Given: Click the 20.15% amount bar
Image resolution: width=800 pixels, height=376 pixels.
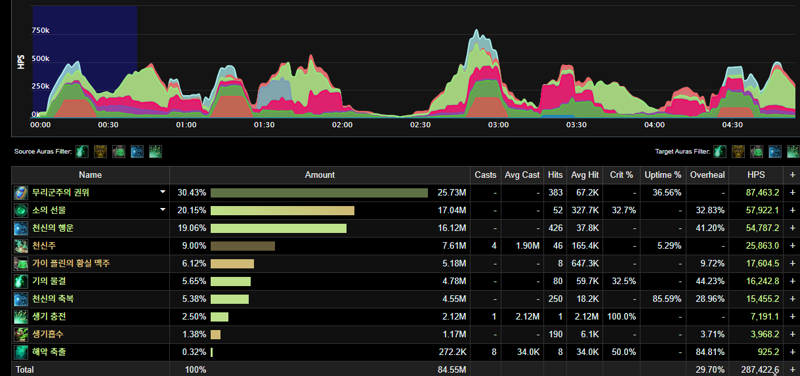Looking at the screenshot, I should tap(282, 210).
